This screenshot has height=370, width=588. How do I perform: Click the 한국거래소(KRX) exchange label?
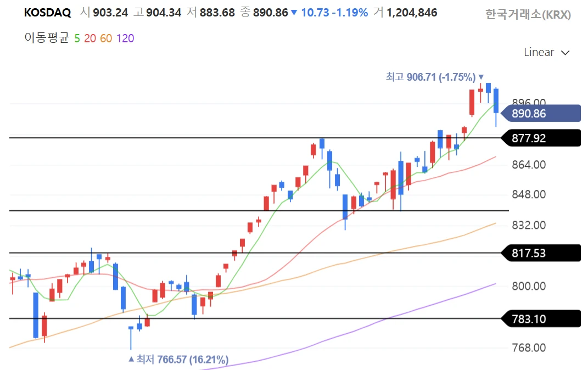528,15
